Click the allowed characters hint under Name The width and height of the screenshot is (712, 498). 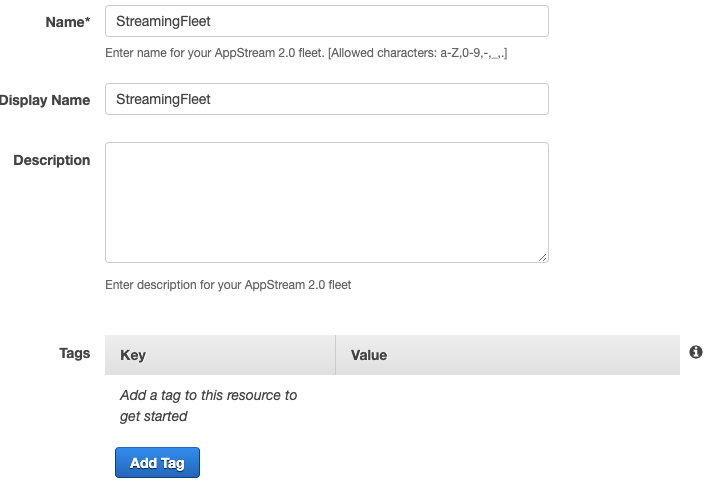coord(312,52)
